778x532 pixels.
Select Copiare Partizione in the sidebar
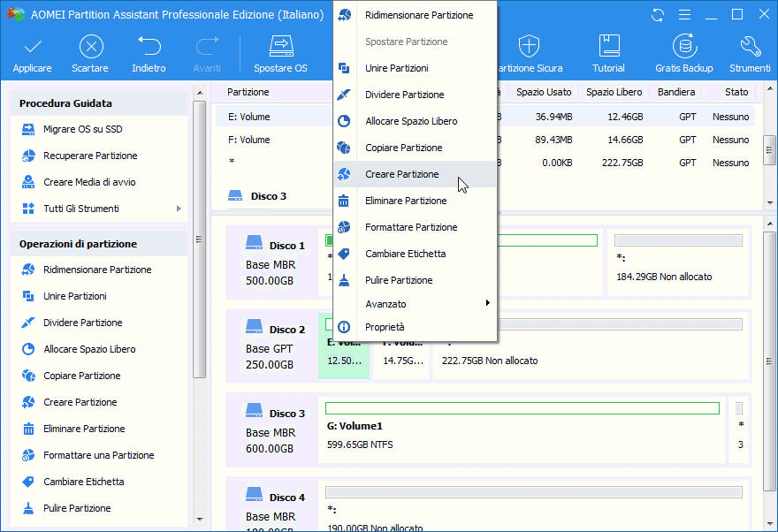(x=71, y=376)
